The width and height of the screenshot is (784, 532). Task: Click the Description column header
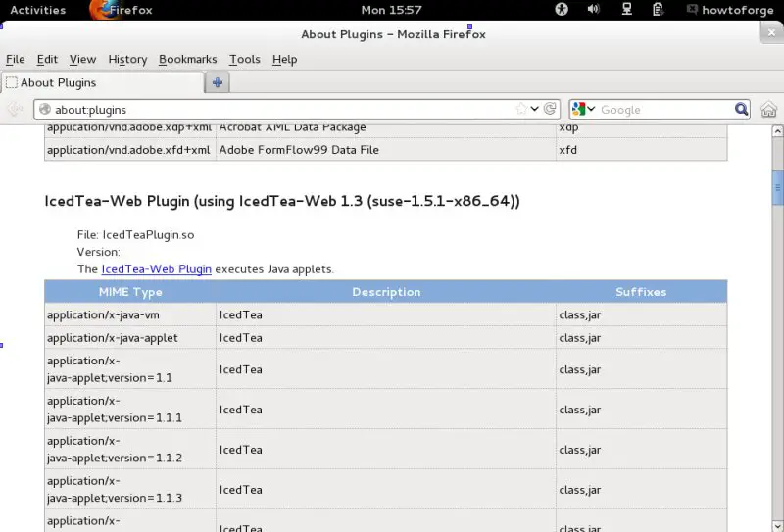click(386, 292)
